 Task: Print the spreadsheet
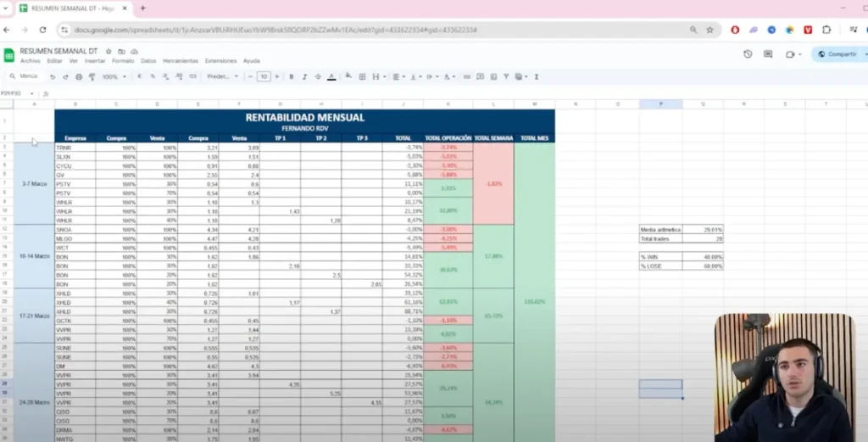click(79, 77)
